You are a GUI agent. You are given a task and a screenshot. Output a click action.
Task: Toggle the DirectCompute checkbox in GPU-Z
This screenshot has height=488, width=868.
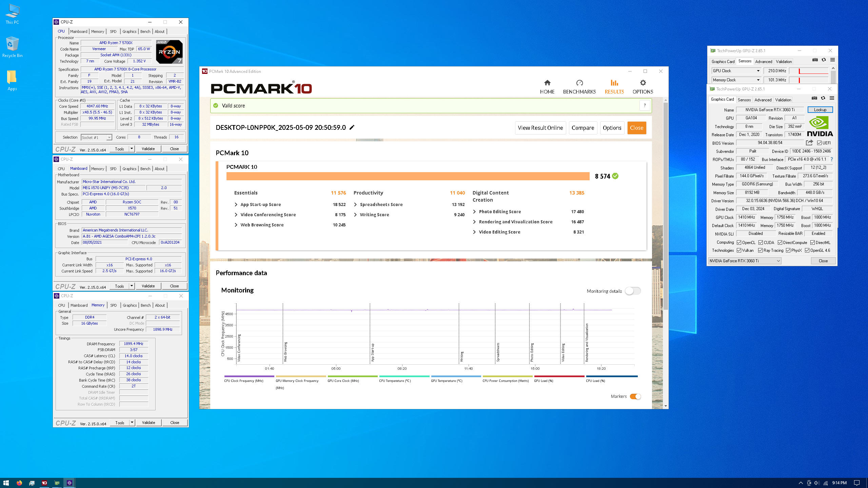(780, 243)
